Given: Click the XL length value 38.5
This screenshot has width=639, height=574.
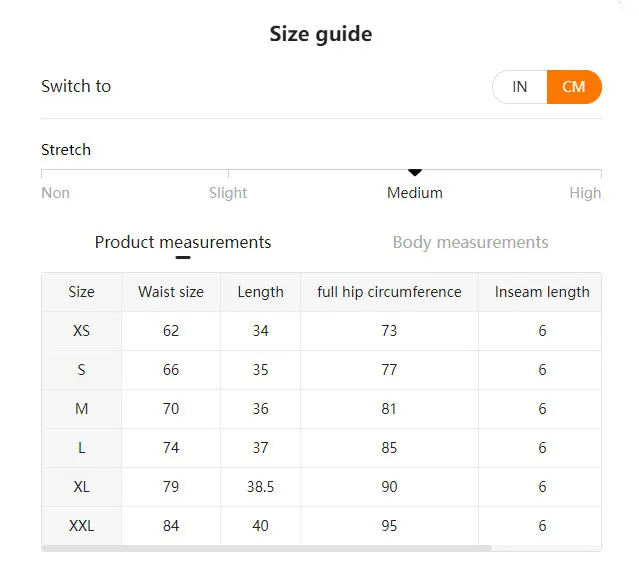Looking at the screenshot, I should click(260, 487).
